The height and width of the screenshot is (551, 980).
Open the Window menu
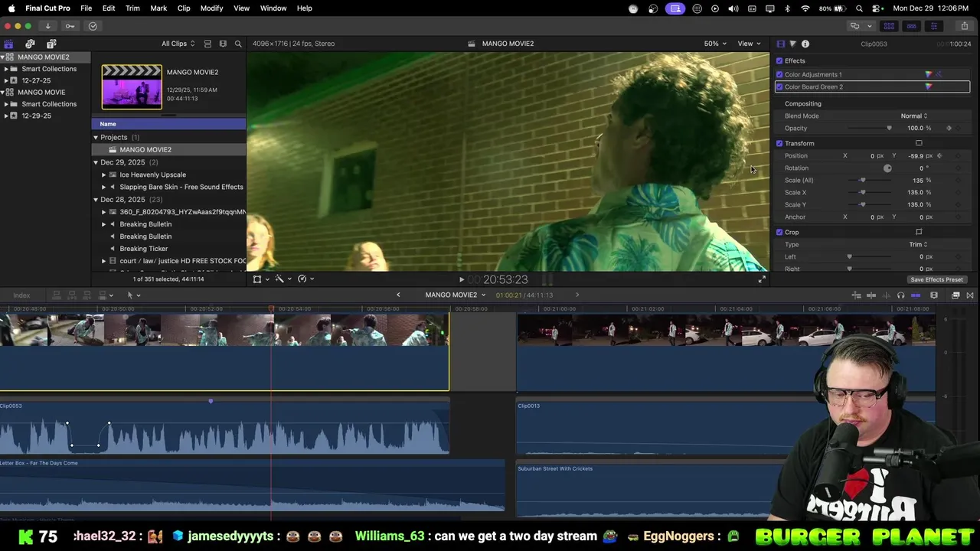tap(273, 8)
